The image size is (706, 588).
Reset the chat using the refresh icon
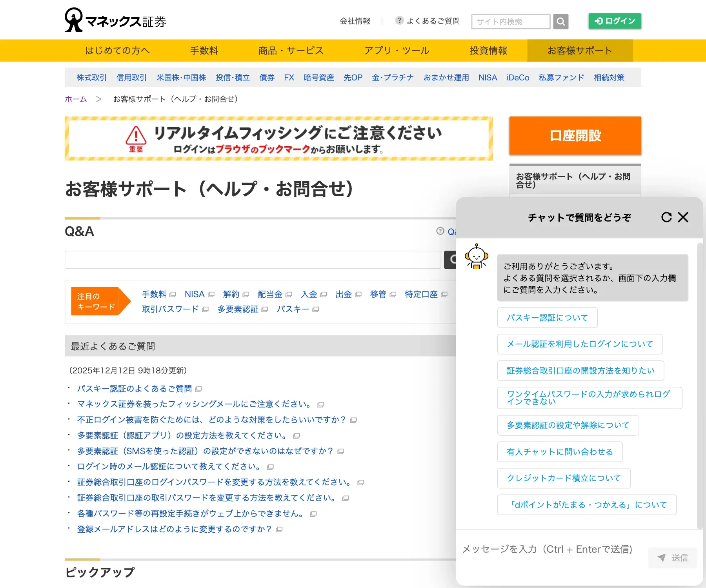[666, 217]
